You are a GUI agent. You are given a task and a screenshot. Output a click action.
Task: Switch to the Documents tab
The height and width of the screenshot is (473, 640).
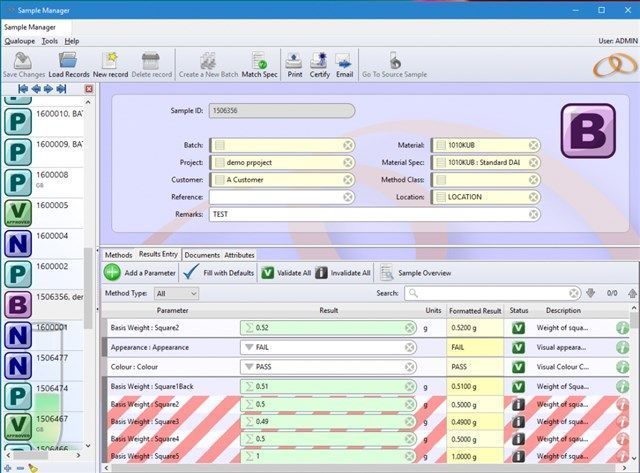coord(202,255)
